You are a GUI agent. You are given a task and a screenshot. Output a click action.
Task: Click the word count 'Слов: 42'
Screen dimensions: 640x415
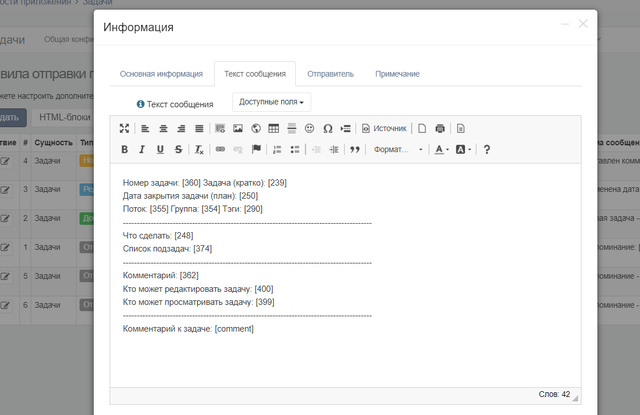pyautogui.click(x=554, y=394)
